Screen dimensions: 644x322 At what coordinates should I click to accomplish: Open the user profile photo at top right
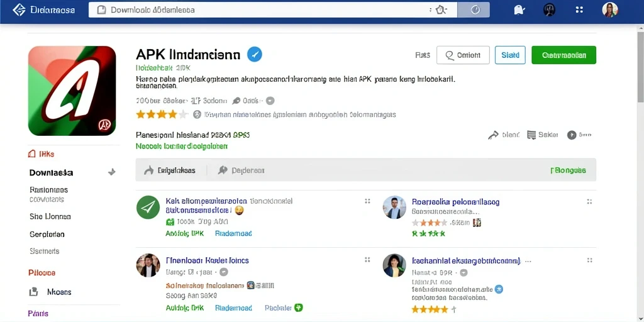coord(610,10)
